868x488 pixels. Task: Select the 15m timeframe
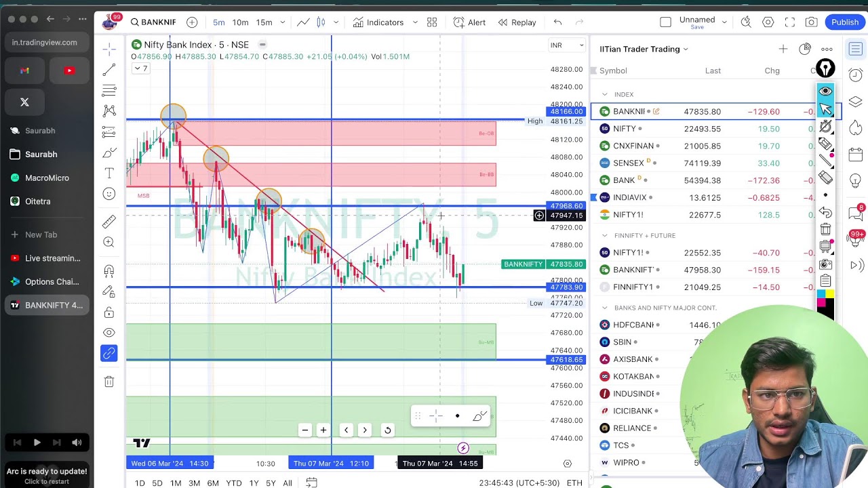[264, 22]
